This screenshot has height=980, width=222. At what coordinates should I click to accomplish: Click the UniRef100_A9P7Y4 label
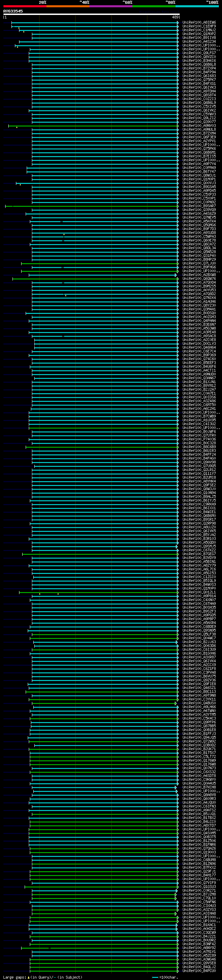(199, 164)
